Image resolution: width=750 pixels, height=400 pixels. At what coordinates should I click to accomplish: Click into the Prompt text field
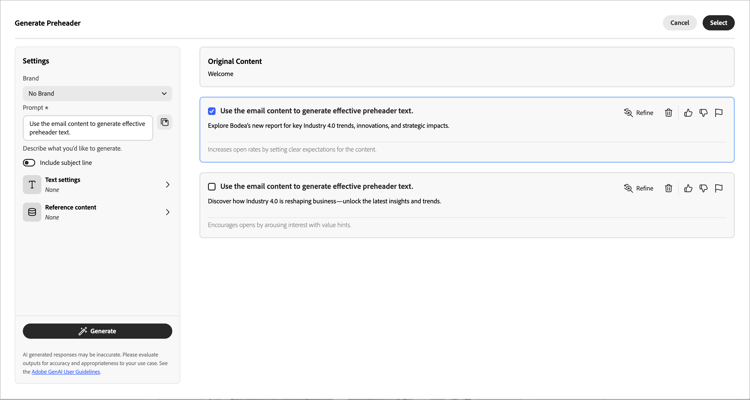tap(88, 128)
